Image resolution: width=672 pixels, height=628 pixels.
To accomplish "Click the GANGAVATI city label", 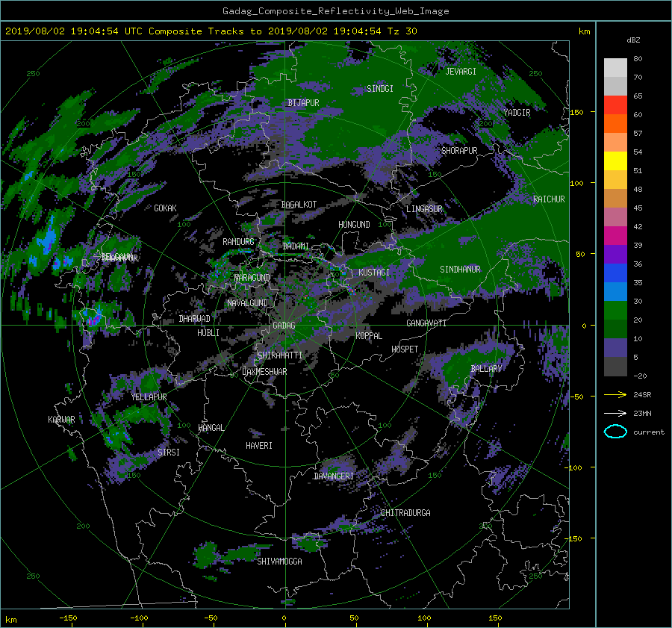I will pos(426,323).
